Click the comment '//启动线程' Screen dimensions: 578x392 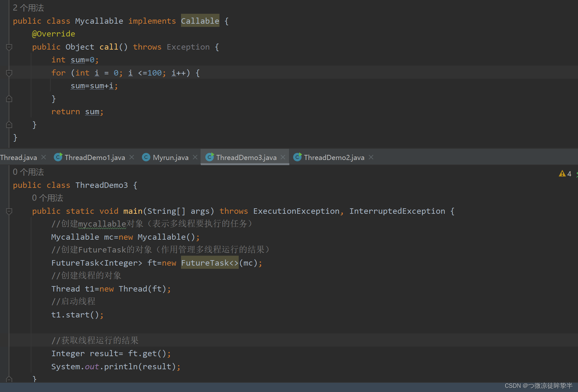point(73,301)
